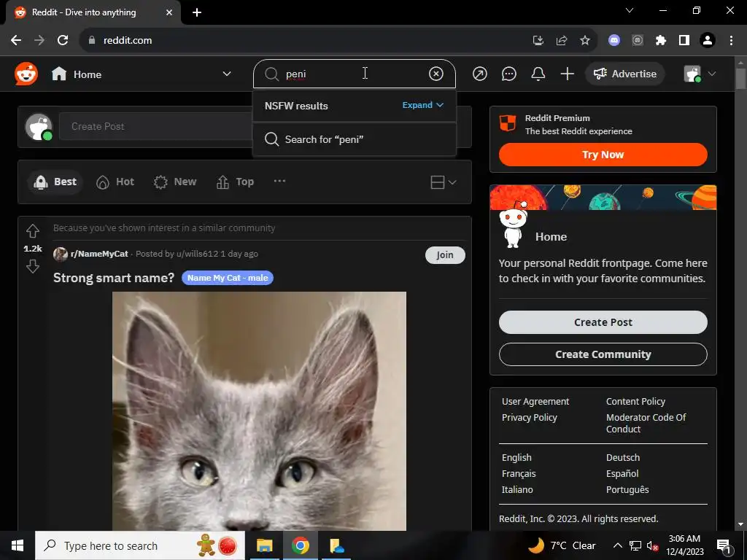747x560 pixels.
Task: Sort the feed by Best
Action: point(55,182)
